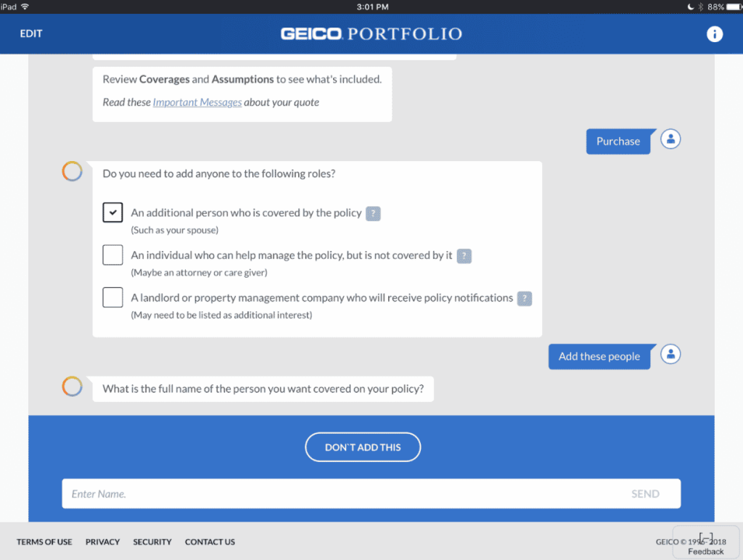Enable landlord or property management checkbox

[x=112, y=297]
